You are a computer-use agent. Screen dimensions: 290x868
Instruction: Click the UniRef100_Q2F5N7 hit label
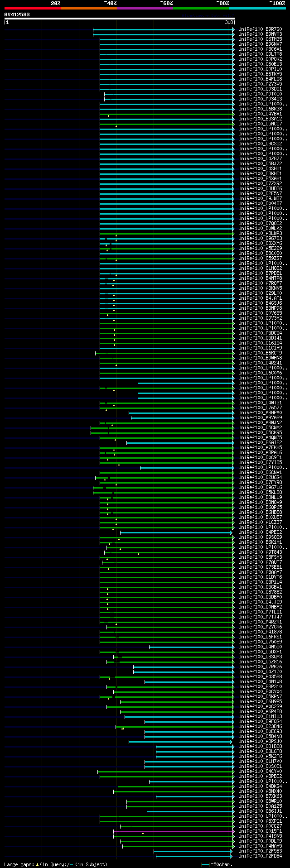pyautogui.click(x=260, y=193)
